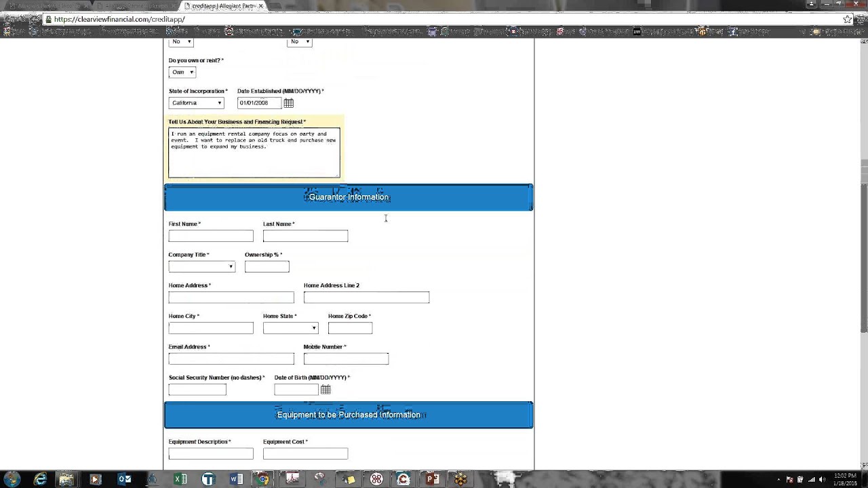Launch Internet Explorer from the taskbar

click(41, 479)
